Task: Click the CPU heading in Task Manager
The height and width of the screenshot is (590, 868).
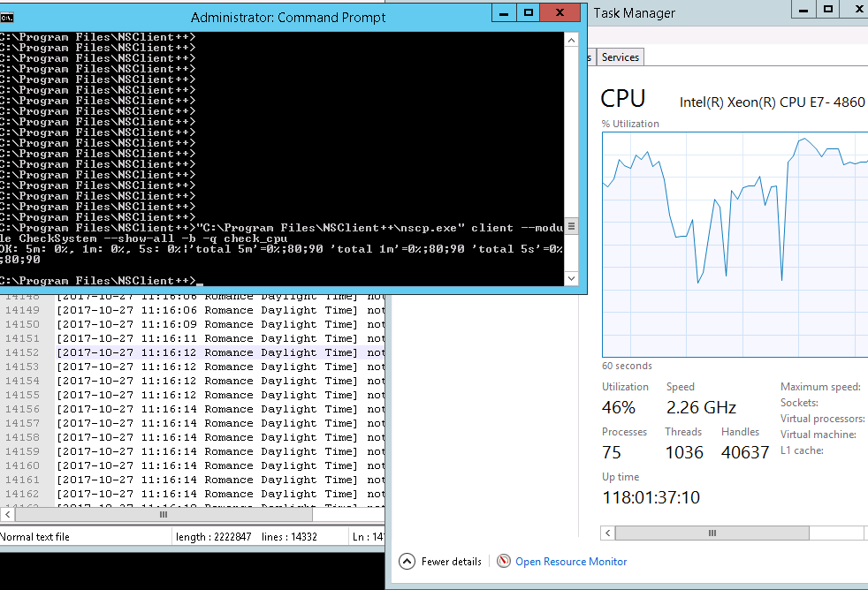Action: point(622,99)
